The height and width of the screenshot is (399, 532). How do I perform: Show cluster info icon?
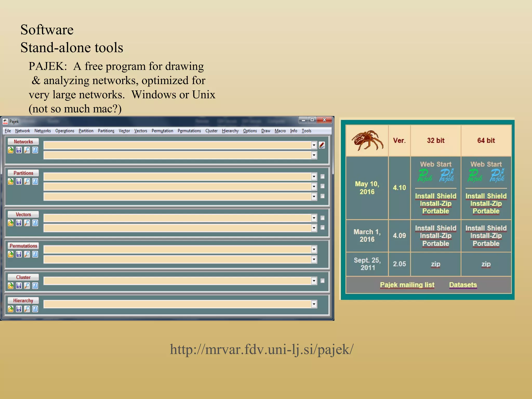tap(35, 285)
